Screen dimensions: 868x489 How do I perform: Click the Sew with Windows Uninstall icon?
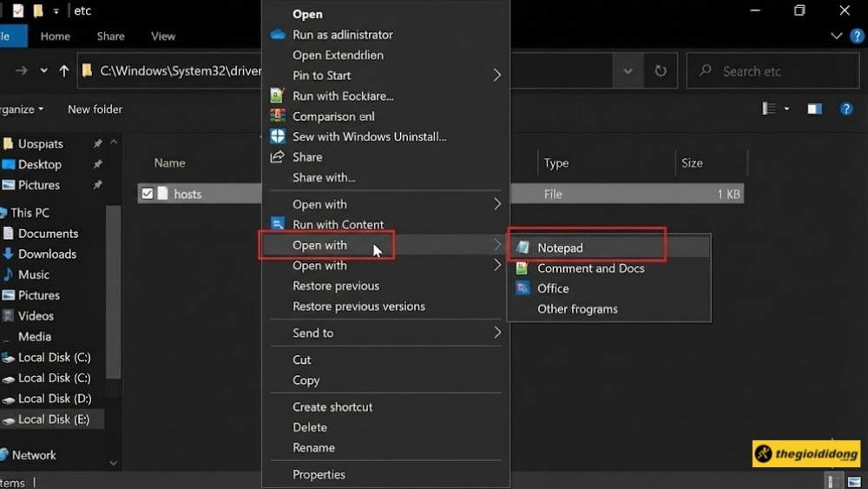pos(278,136)
